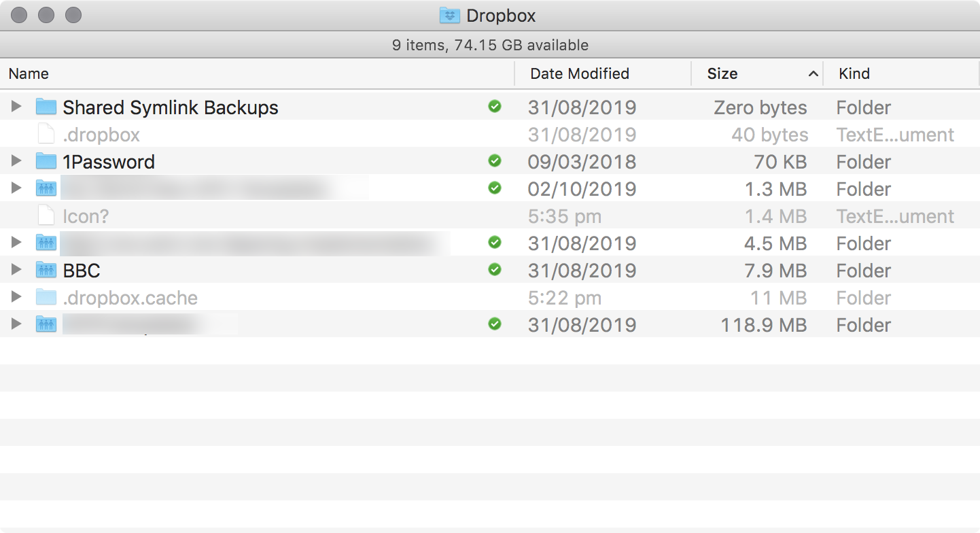
Task: Click the 118.9 MB size cell
Action: tap(764, 325)
